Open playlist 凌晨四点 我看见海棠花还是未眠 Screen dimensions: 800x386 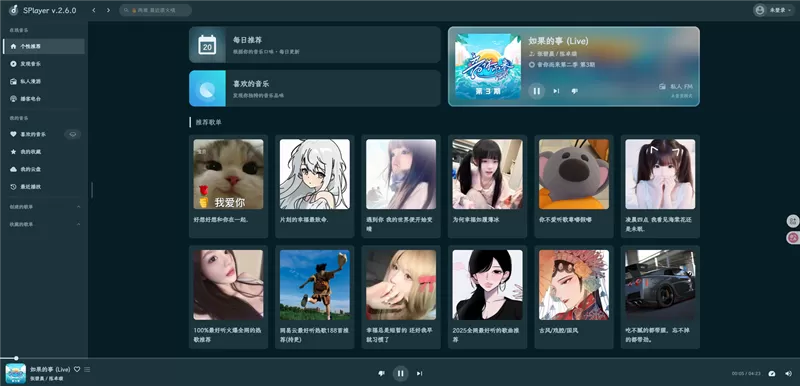point(660,186)
